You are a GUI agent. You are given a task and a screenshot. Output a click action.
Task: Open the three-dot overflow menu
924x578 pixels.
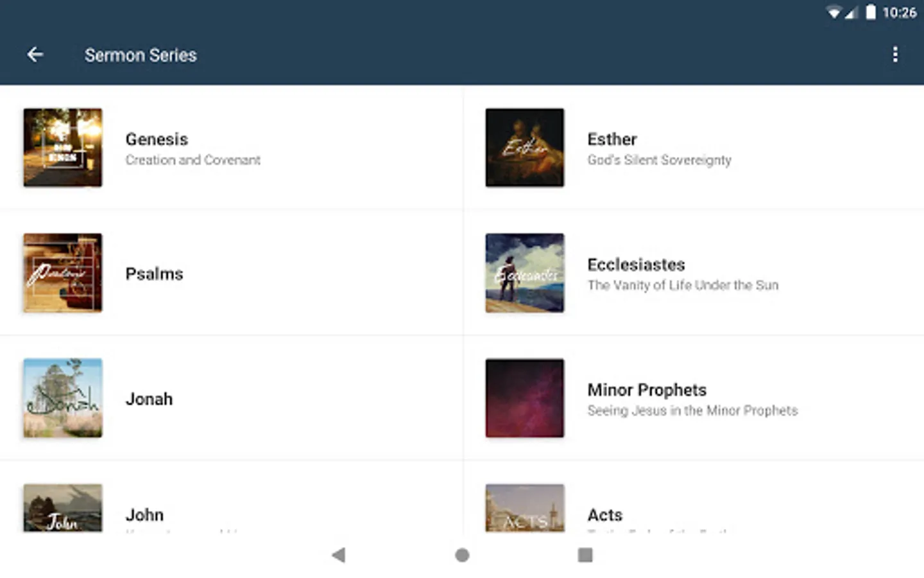pyautogui.click(x=895, y=55)
